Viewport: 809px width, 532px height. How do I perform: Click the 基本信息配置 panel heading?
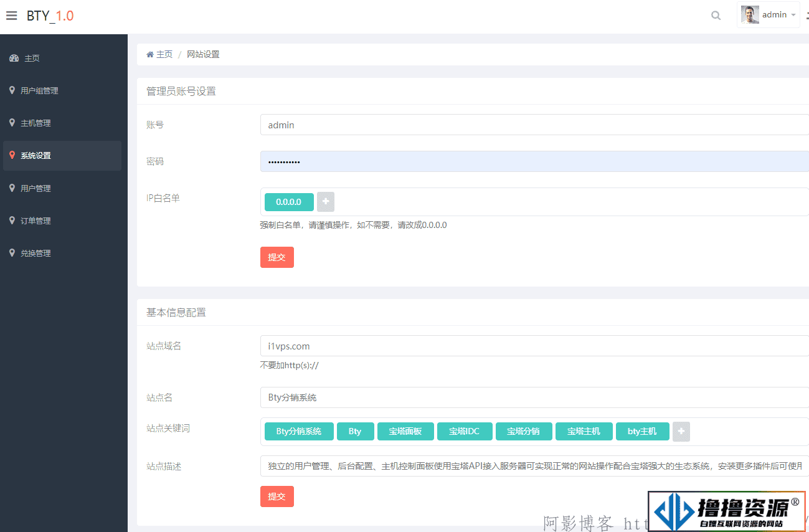pos(176,312)
